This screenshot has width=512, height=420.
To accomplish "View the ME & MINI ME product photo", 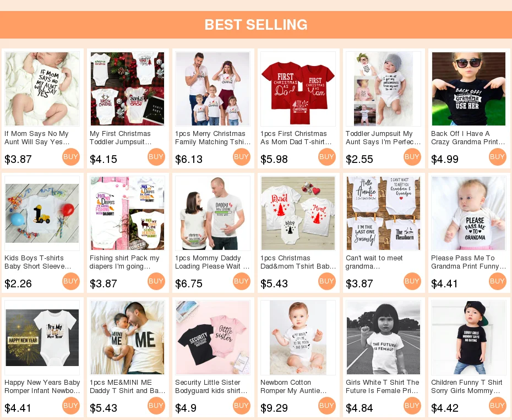I will click(127, 337).
